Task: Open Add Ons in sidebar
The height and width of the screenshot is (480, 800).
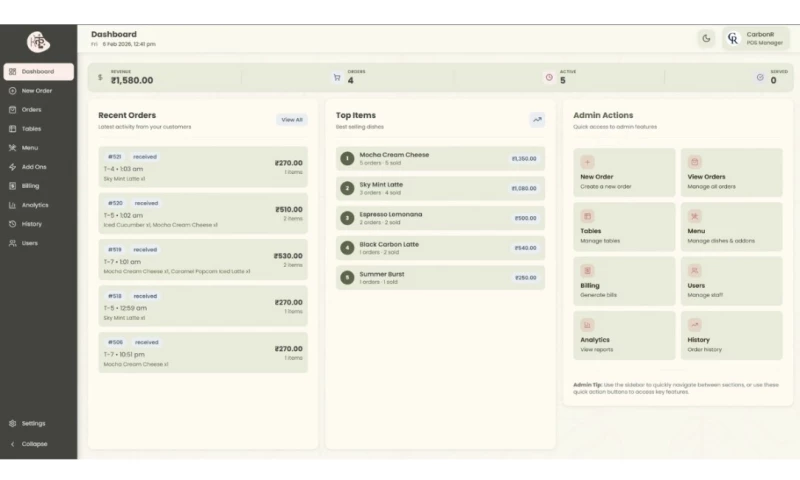Action: pos(39,167)
